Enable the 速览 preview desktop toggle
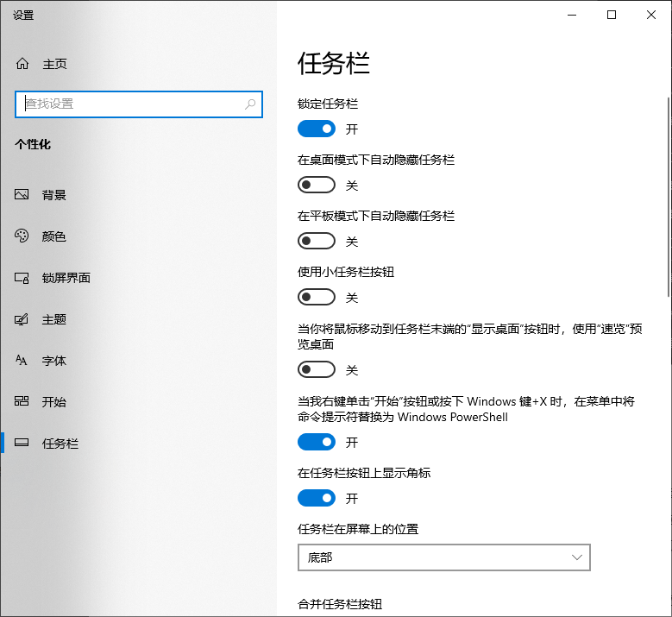 point(317,369)
